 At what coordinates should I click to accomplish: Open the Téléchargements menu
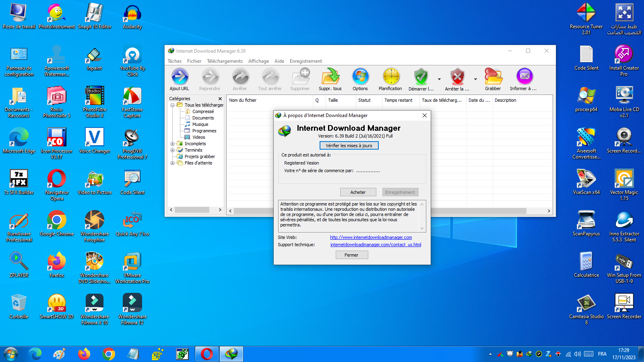[225, 61]
